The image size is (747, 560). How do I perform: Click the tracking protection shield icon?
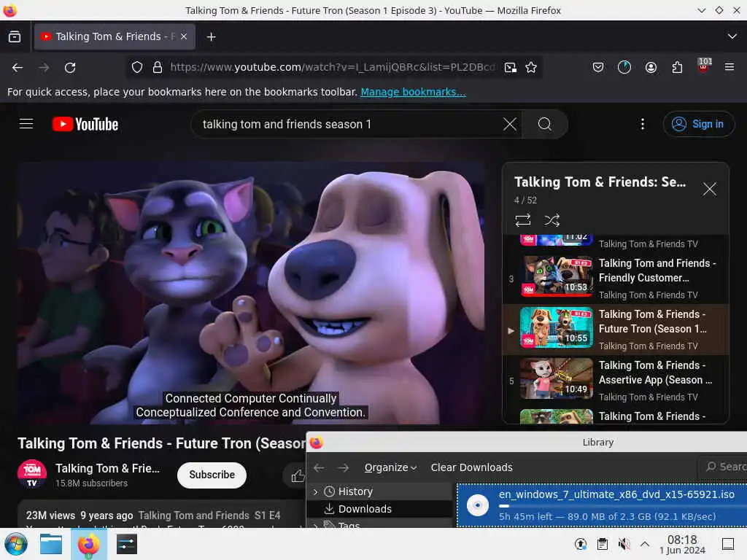coord(137,67)
